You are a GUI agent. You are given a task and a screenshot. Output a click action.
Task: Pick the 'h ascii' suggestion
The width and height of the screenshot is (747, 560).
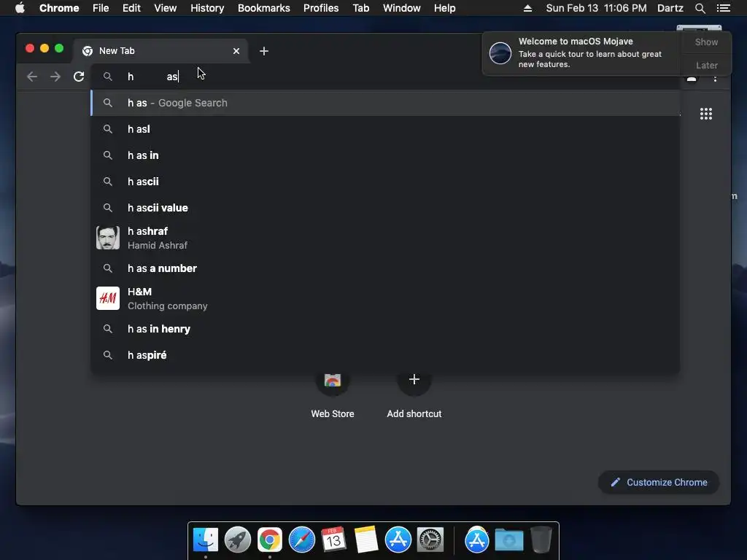(x=385, y=182)
